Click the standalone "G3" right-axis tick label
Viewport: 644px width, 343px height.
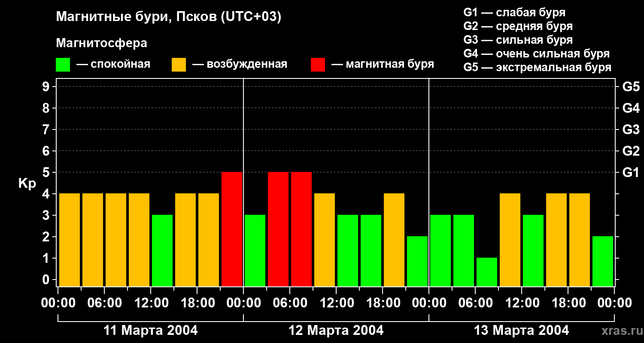click(x=631, y=129)
